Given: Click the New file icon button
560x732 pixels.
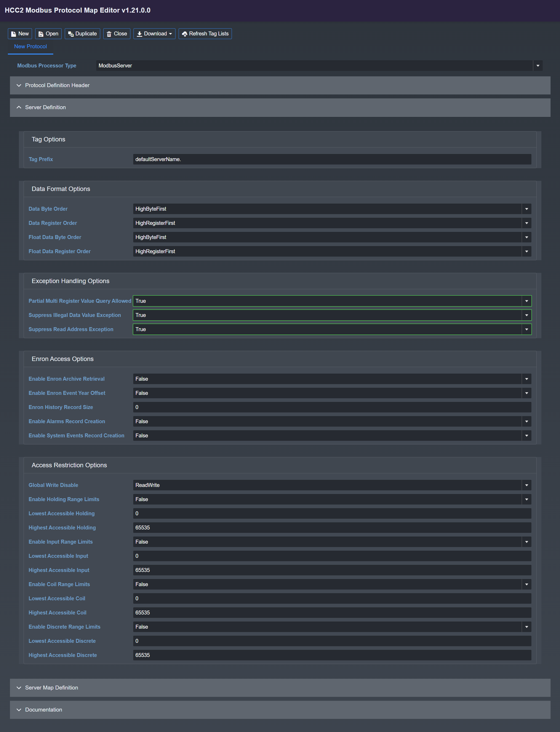Looking at the screenshot, I should tap(14, 34).
